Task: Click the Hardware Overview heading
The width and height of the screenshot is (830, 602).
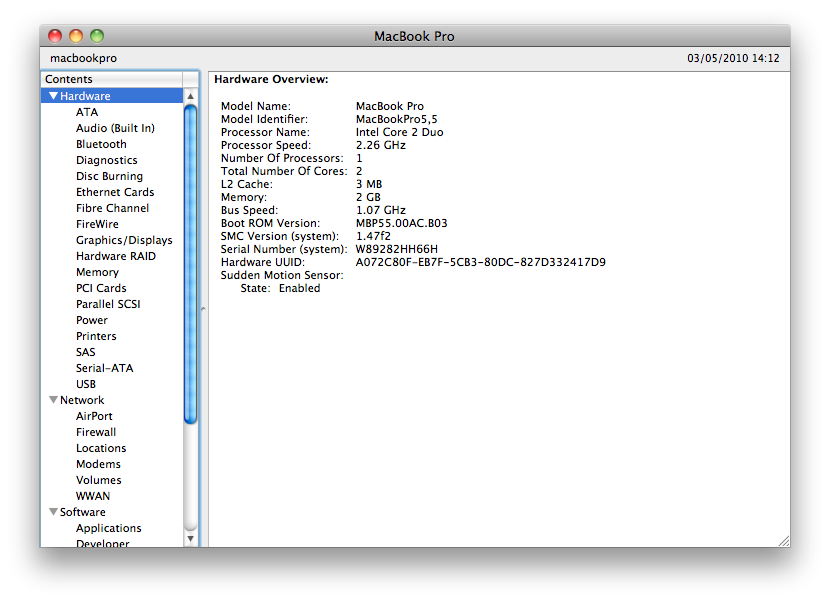Action: [271, 79]
